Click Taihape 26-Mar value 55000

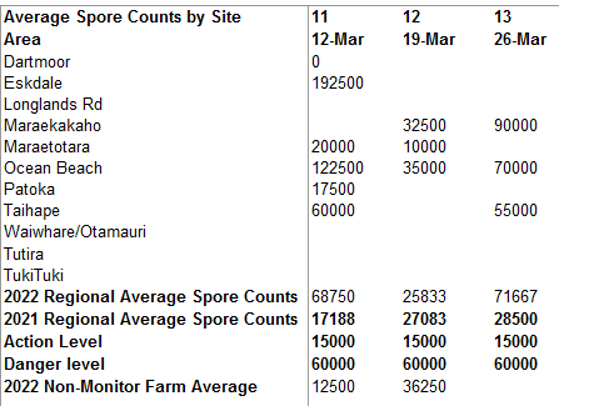pyautogui.click(x=516, y=210)
